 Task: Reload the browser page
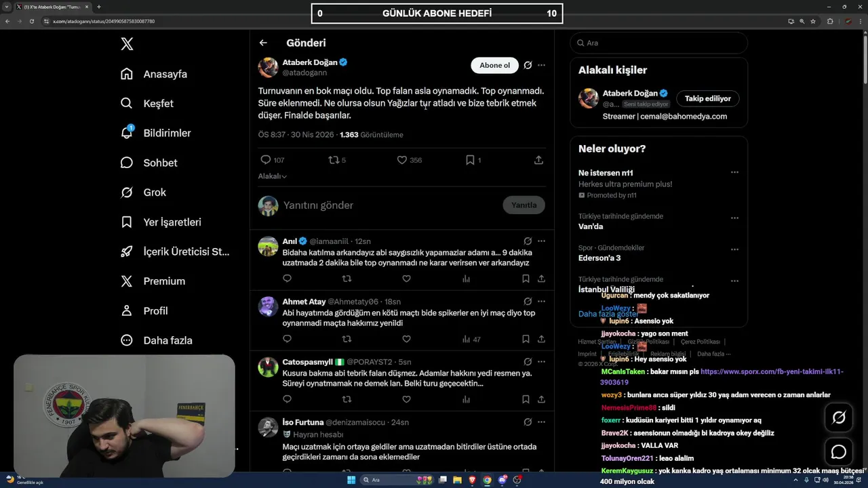click(31, 21)
